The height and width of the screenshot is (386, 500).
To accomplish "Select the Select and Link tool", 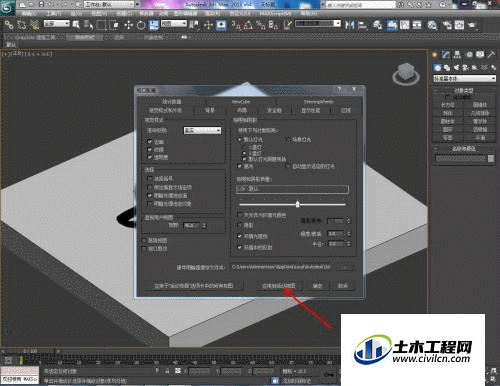I will tap(9, 25).
